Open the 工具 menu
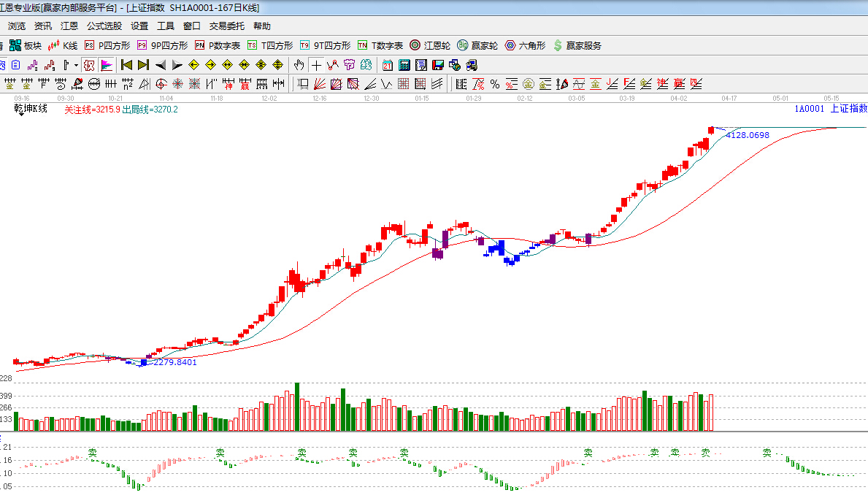Screen dimensions: 868x498 pos(166,26)
